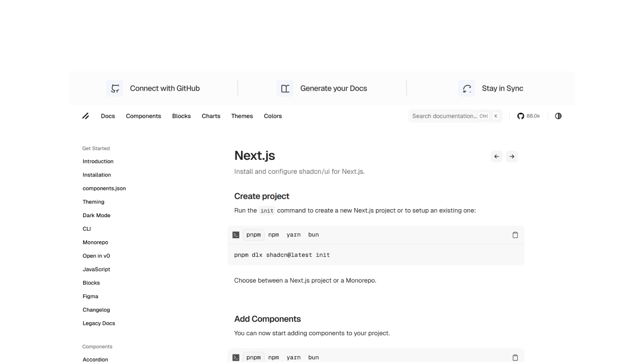Open Figma in sidebar
The width and height of the screenshot is (644, 362).
tap(91, 296)
